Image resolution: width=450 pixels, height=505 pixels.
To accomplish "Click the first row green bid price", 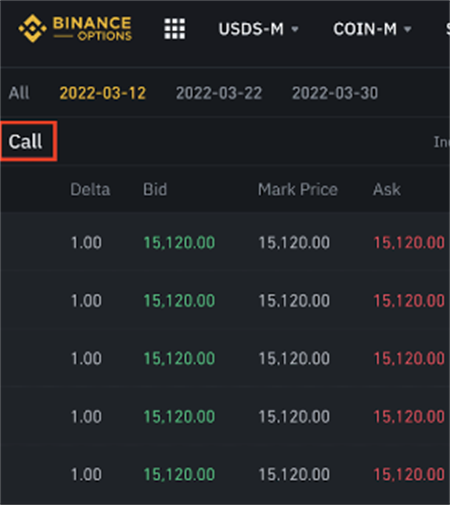I will 179,243.
